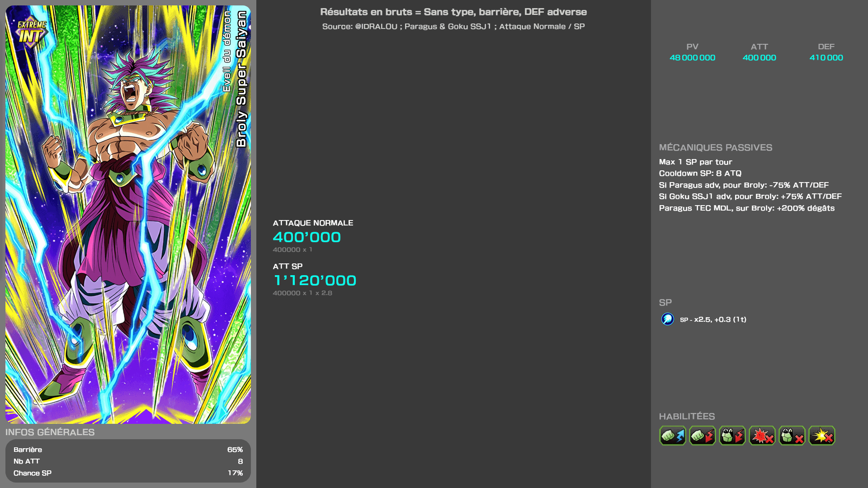Click the 'Résultats en bruts' title
This screenshot has height=488, width=868.
[x=453, y=12]
